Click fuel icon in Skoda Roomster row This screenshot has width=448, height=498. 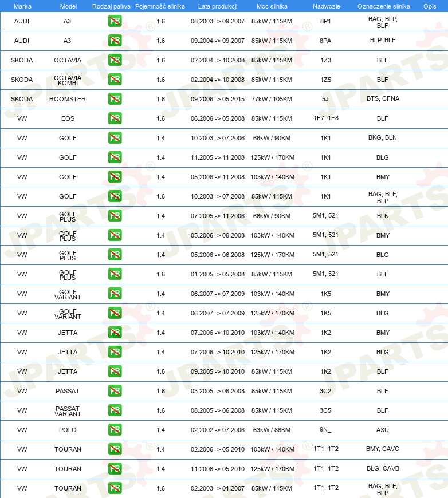coord(115,99)
